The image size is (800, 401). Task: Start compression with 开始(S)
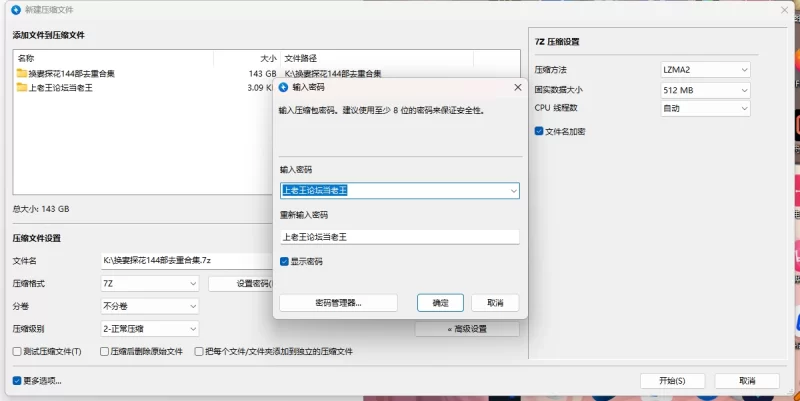pyautogui.click(x=672, y=381)
